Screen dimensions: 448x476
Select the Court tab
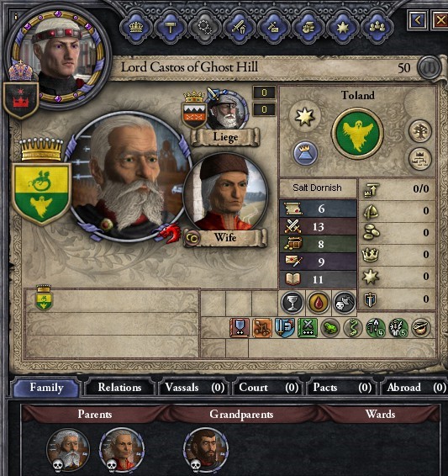pyautogui.click(x=268, y=388)
